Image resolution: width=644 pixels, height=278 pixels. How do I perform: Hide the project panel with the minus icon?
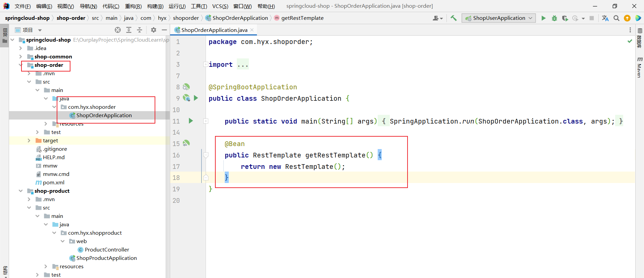pyautogui.click(x=164, y=30)
